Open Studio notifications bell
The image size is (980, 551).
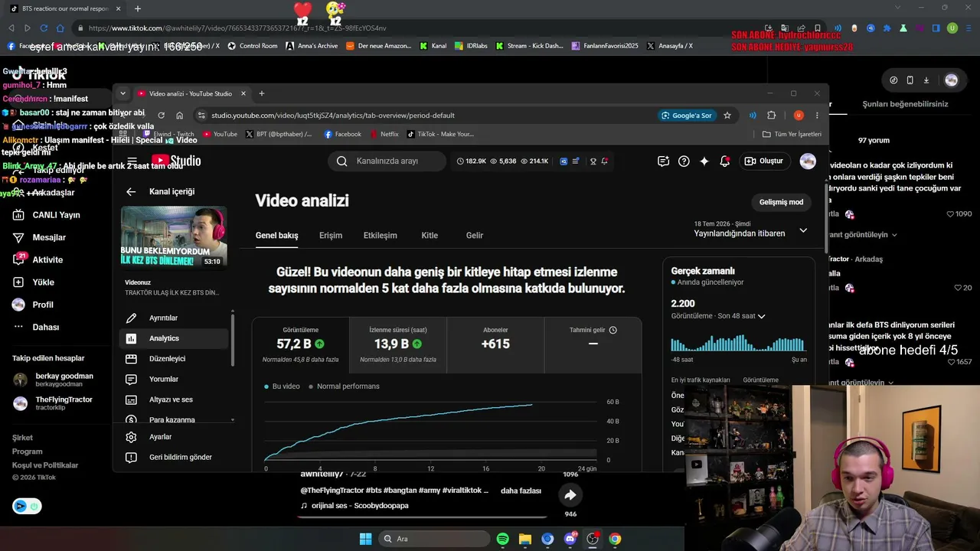[724, 161]
